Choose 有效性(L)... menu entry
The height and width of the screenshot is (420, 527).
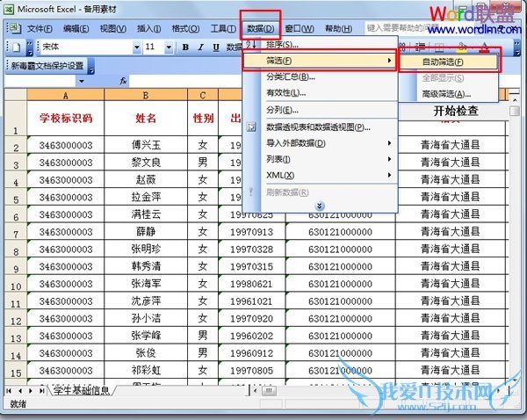coord(320,93)
